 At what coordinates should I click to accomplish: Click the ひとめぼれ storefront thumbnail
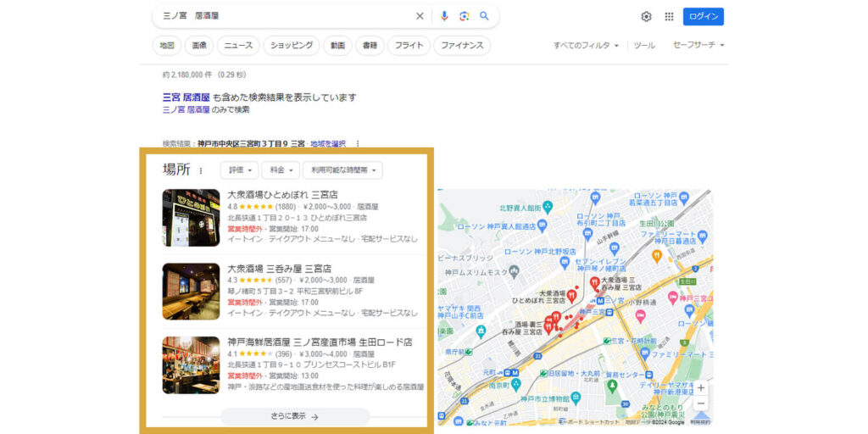[191, 218]
